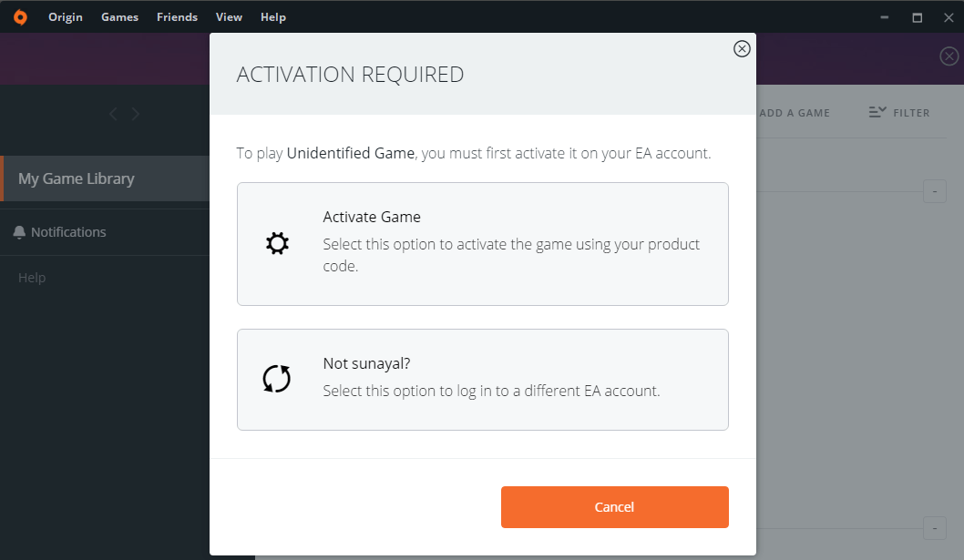This screenshot has width=964, height=560.
Task: Dismiss the purple banner with its X icon
Action: 949,56
